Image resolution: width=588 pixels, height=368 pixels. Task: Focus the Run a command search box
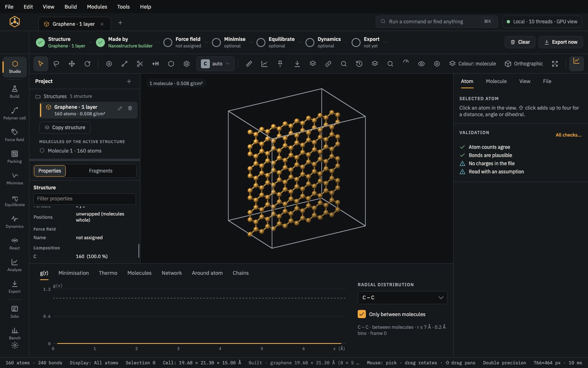coord(437,22)
